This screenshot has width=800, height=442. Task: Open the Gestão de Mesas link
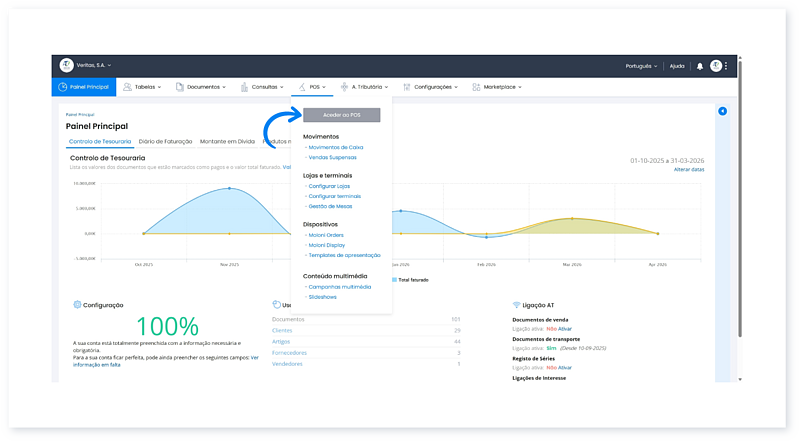pos(332,206)
